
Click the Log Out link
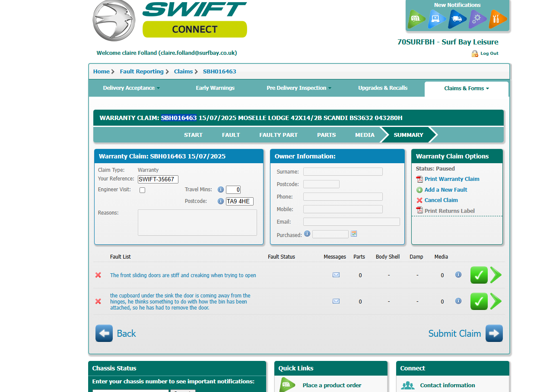[489, 54]
